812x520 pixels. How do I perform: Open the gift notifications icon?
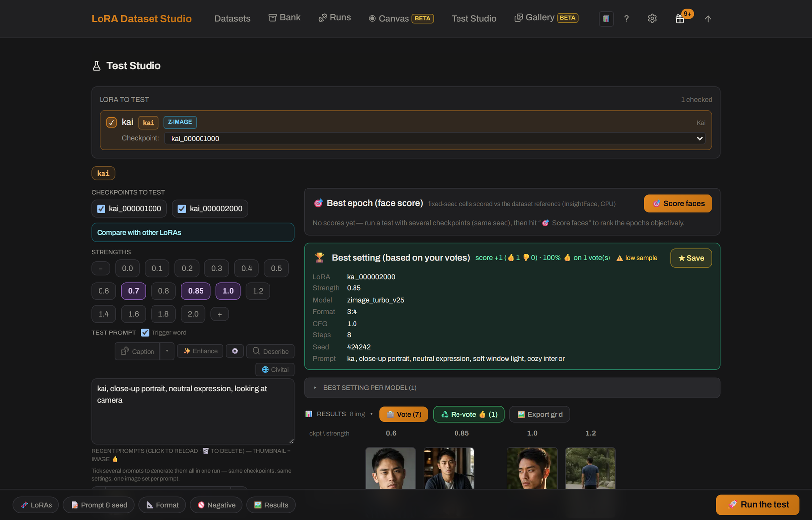tap(680, 19)
